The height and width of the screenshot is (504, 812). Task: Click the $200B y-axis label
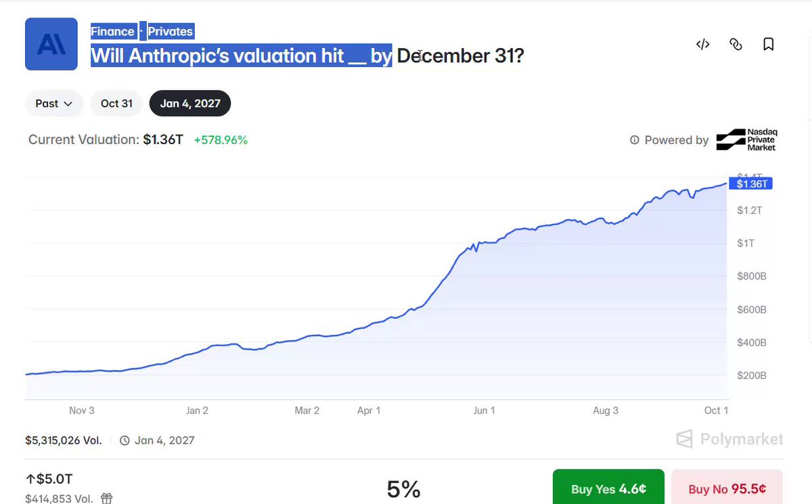point(751,376)
